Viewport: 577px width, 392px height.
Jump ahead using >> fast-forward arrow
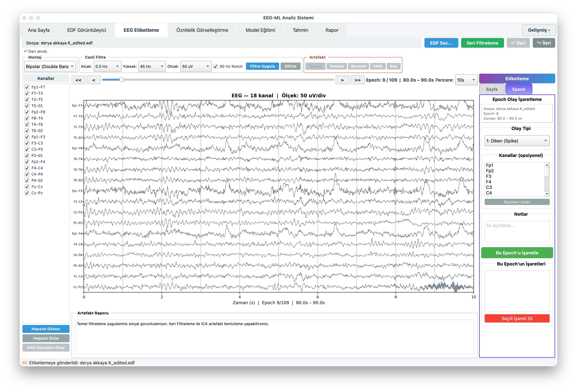(x=358, y=80)
